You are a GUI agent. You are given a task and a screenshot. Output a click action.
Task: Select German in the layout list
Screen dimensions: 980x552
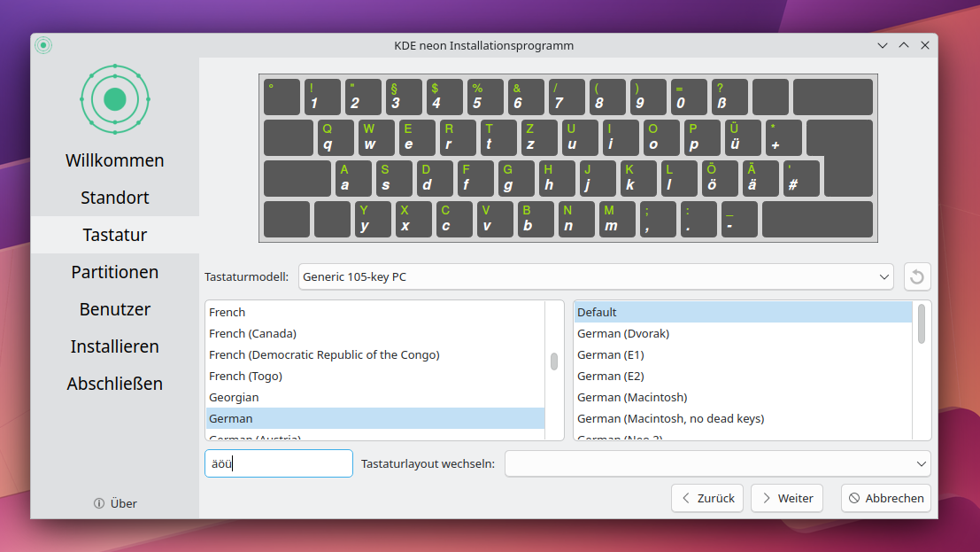[375, 419]
